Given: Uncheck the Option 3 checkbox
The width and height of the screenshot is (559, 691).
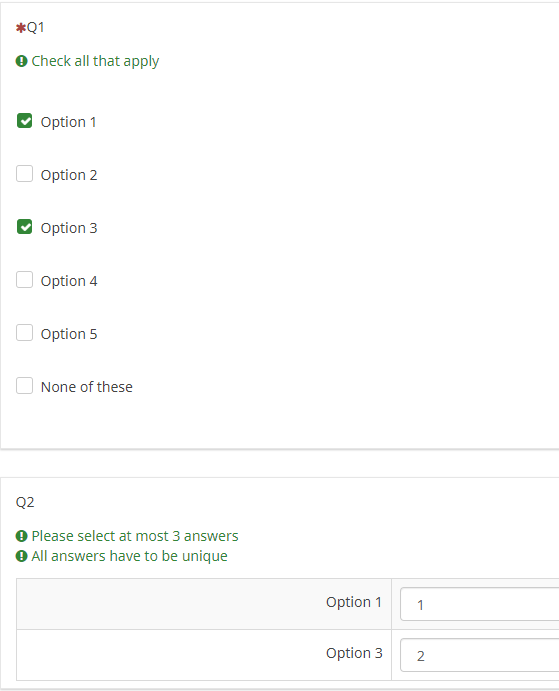Looking at the screenshot, I should [x=24, y=227].
